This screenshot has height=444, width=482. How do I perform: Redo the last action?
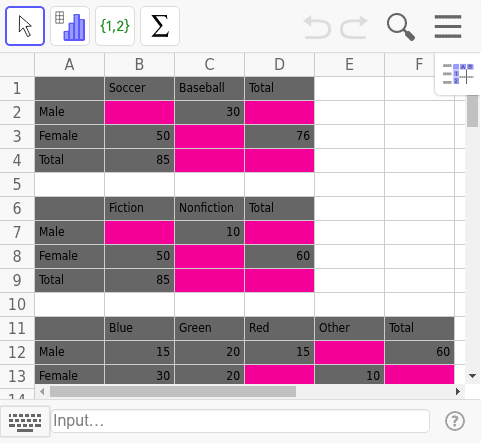(x=354, y=27)
